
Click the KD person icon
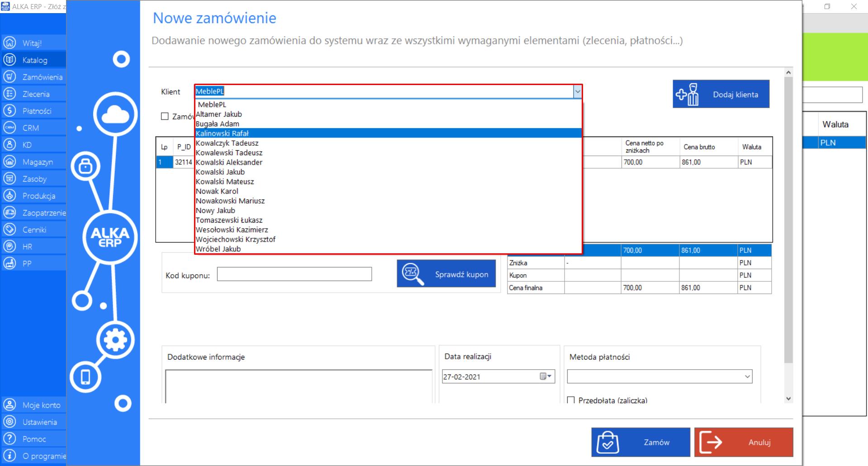[x=9, y=145]
